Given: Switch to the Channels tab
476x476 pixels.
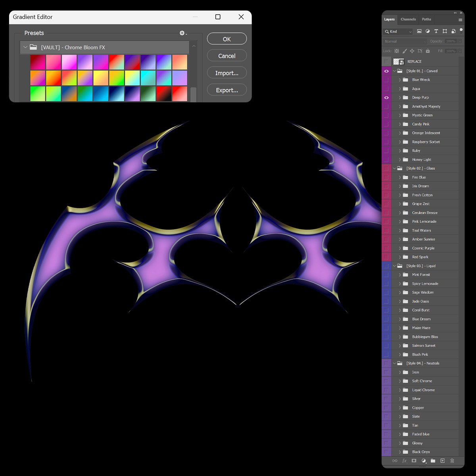Looking at the screenshot, I should tap(408, 19).
